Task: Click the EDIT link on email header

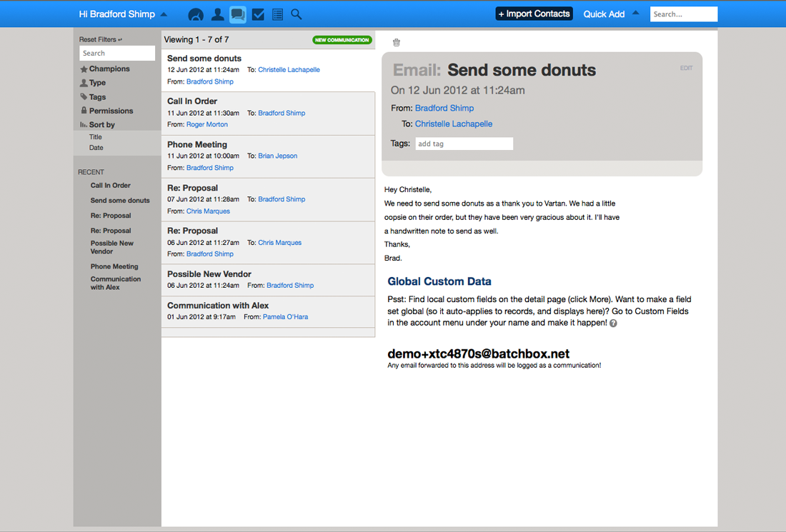Action: point(686,68)
